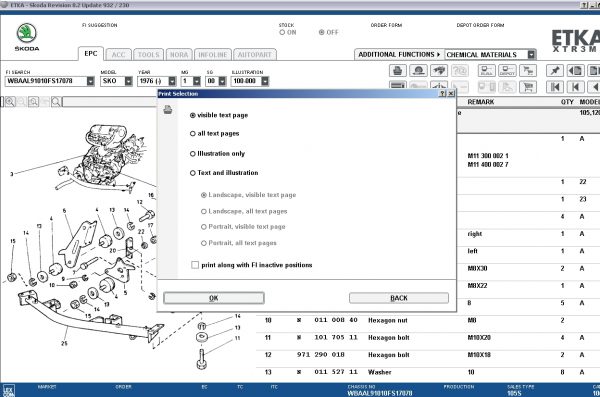Viewport: 600px width, 397px height.
Task: Click the REMARK column header
Action: point(481,102)
